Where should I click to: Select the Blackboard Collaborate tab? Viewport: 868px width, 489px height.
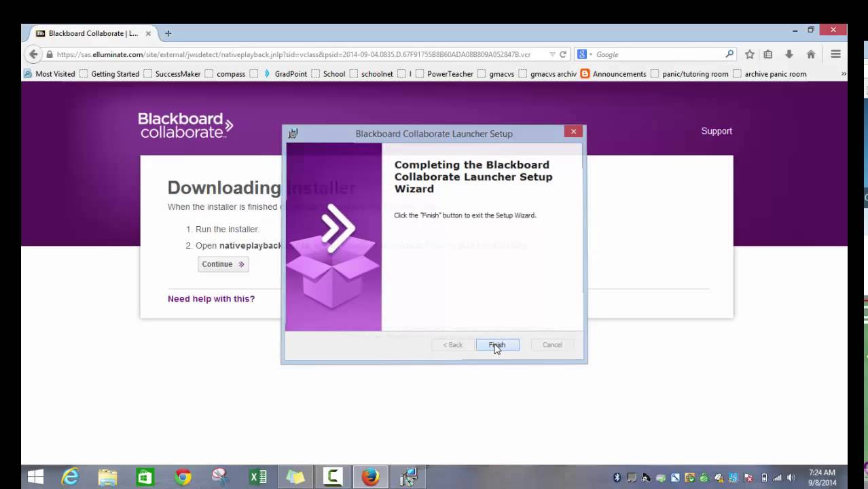93,33
